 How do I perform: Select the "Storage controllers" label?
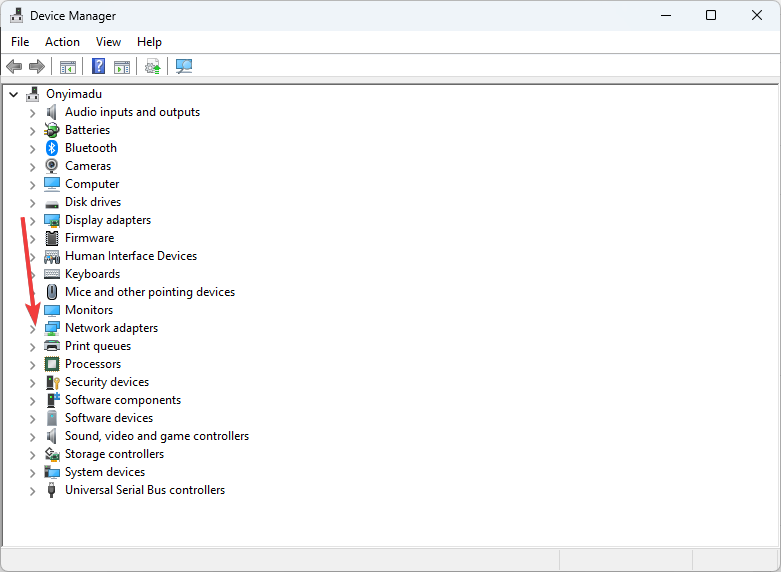coord(115,454)
